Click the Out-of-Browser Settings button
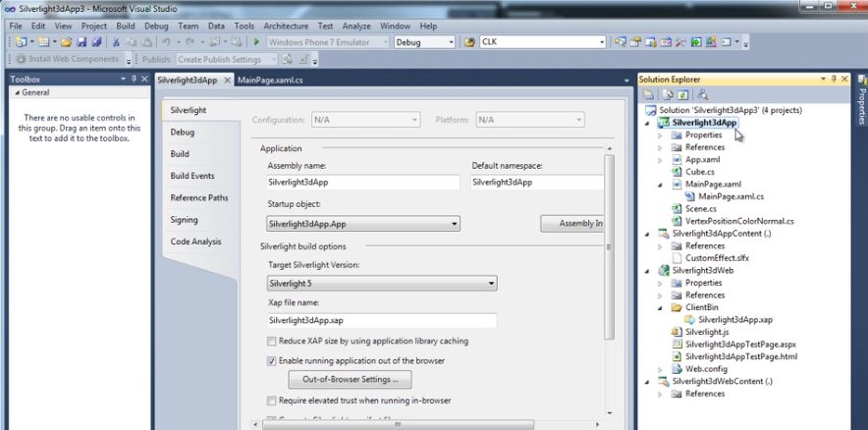868x430 pixels. (350, 380)
